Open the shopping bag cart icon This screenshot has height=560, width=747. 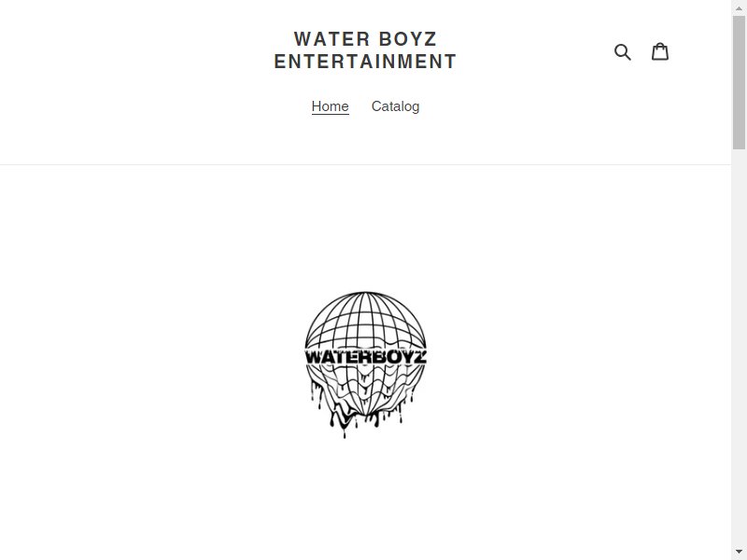coord(660,51)
